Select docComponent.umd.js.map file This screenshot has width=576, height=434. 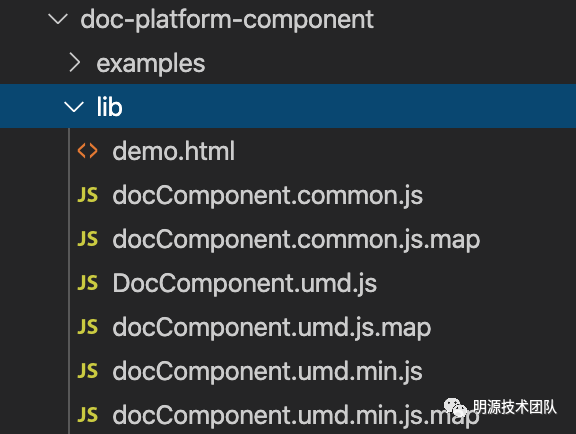pyautogui.click(x=271, y=327)
